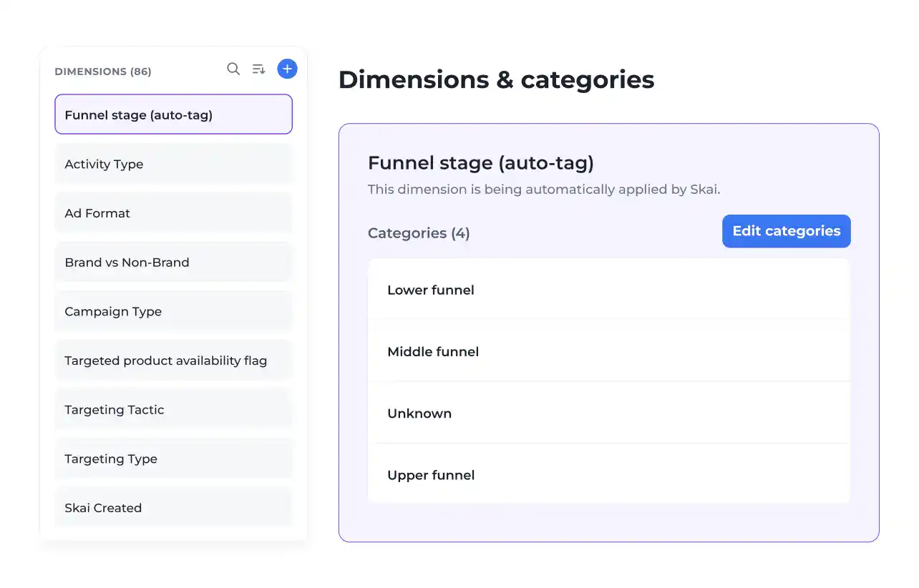Viewport: 919px width, 588px height.
Task: Click the Unknown category row
Action: [609, 413]
